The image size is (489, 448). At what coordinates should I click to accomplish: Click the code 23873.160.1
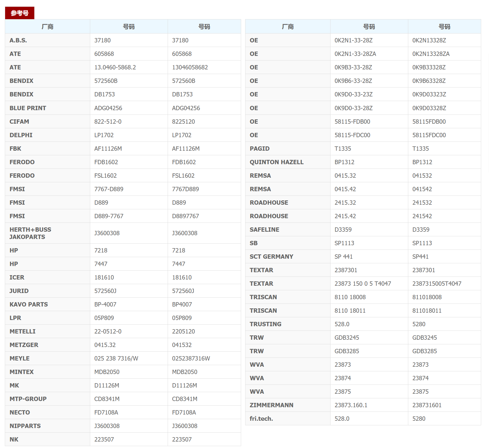pos(351,405)
